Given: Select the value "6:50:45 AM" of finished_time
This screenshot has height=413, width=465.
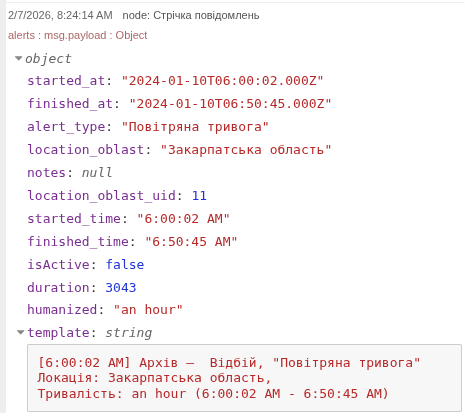Looking at the screenshot, I should (191, 242).
